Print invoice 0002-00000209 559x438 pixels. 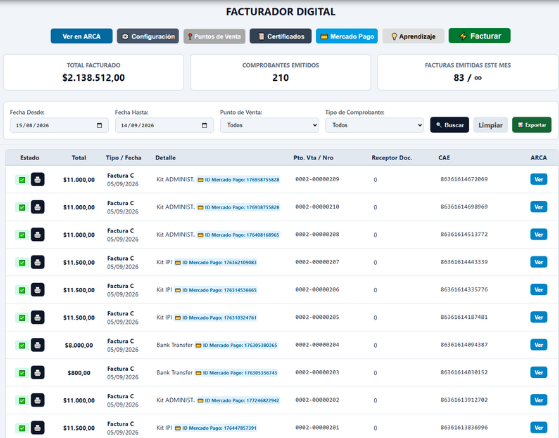pos(37,179)
